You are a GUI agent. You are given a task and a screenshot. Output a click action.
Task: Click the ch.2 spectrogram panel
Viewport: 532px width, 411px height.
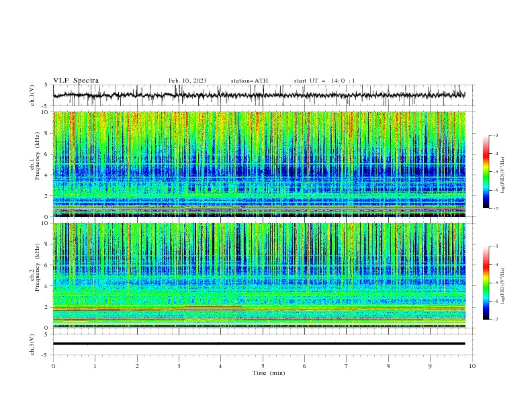coord(259,275)
